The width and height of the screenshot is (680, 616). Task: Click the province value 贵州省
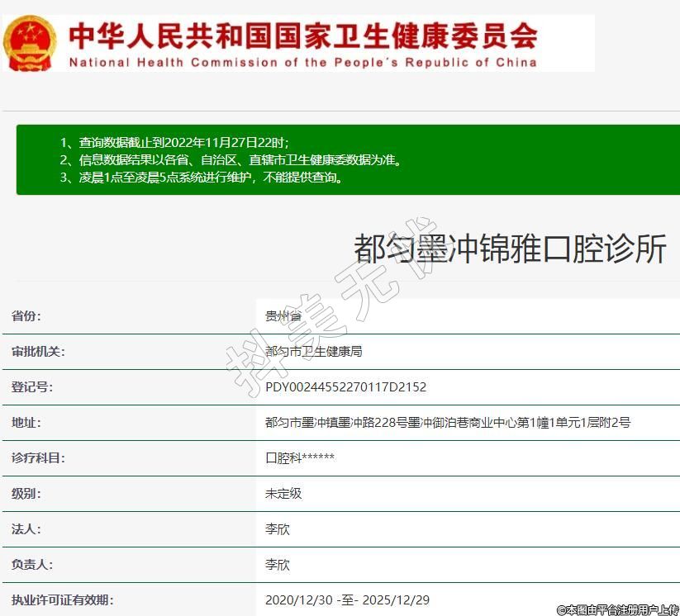pyautogui.click(x=283, y=316)
